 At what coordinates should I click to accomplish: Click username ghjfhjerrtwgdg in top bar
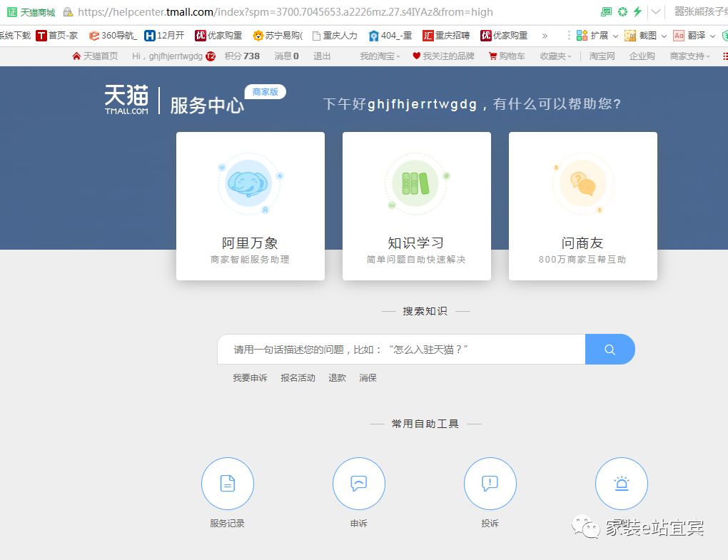176,56
